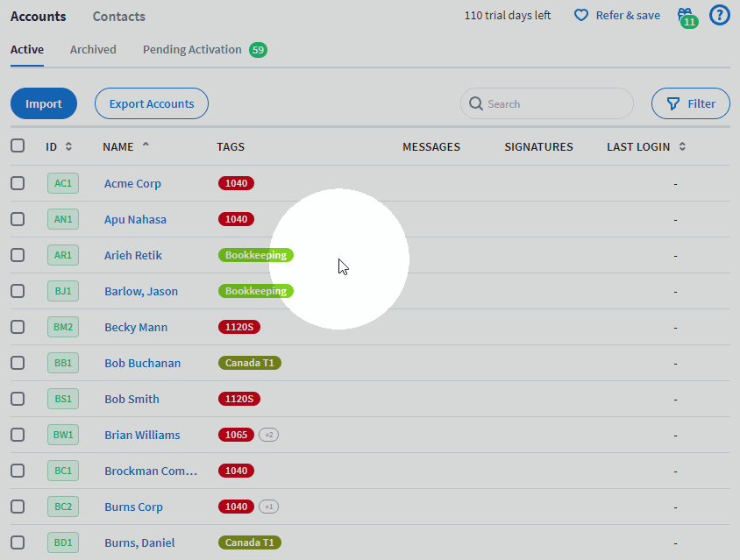Switch to the Archived tab
Image resolution: width=740 pixels, height=560 pixels.
(x=93, y=50)
